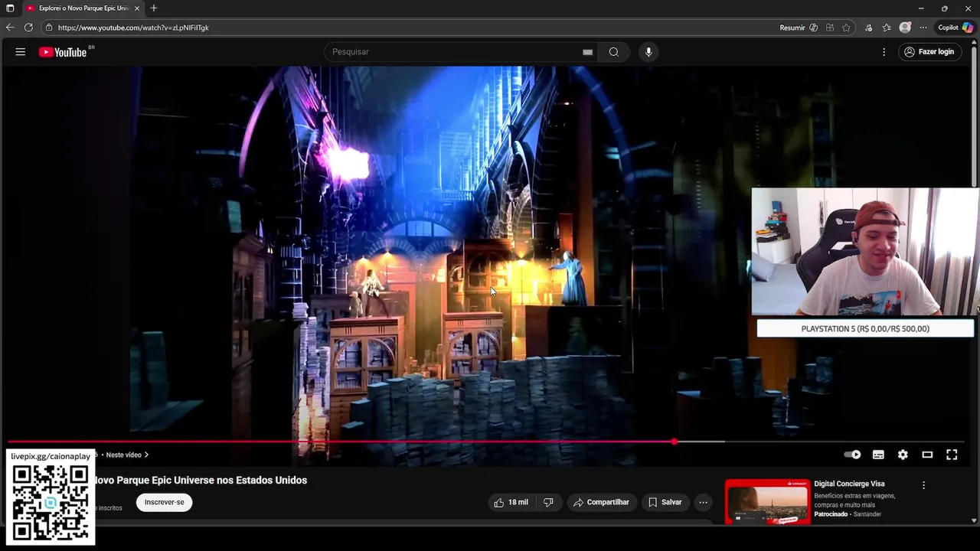Screen dimensions: 980x551
Task: Click the red progress bar scrubber handle
Action: pyautogui.click(x=674, y=442)
